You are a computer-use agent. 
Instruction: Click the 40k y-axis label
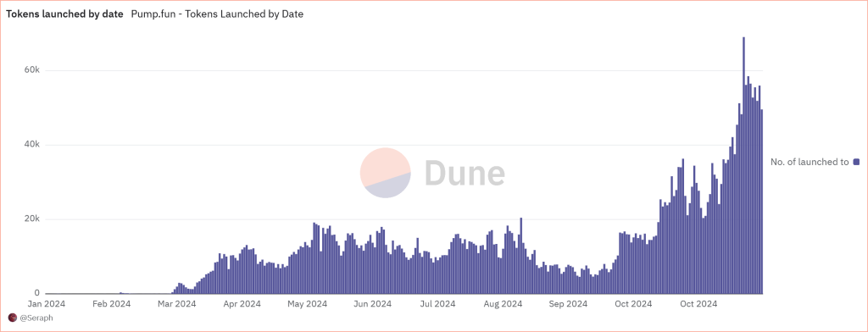[32, 145]
